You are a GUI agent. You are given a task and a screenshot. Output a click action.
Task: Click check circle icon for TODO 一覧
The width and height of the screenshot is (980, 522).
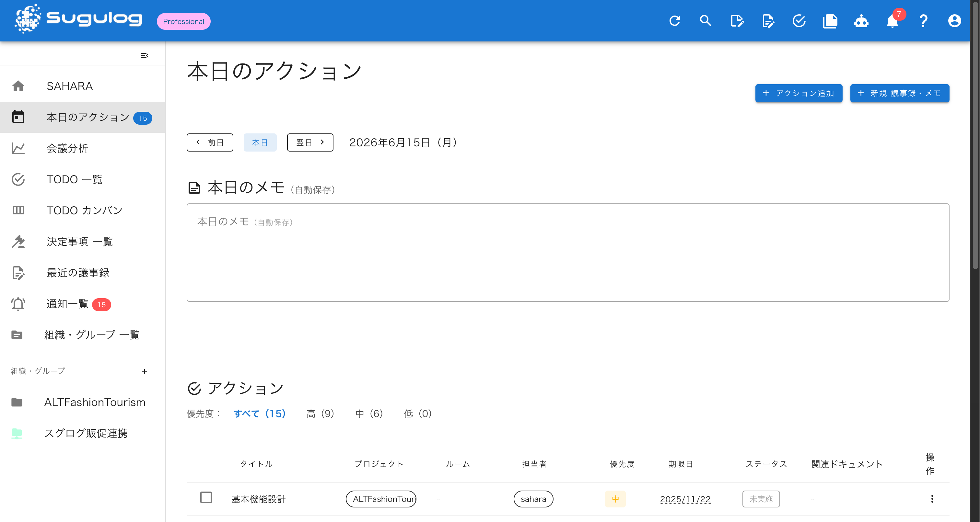click(18, 179)
